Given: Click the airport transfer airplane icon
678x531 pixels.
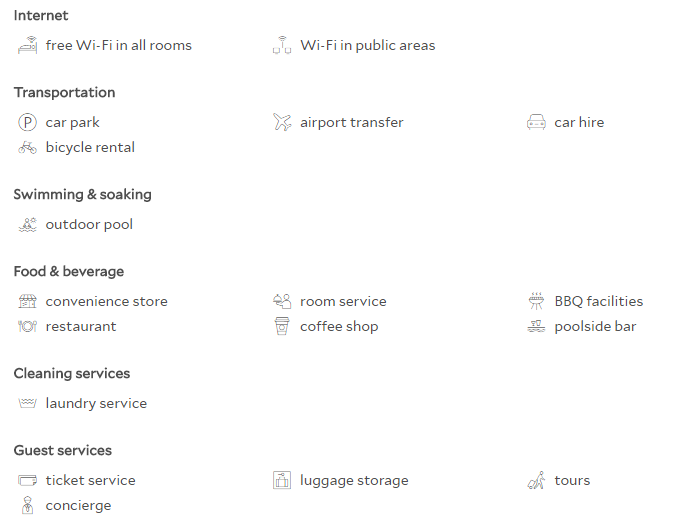Looking at the screenshot, I should click(282, 122).
